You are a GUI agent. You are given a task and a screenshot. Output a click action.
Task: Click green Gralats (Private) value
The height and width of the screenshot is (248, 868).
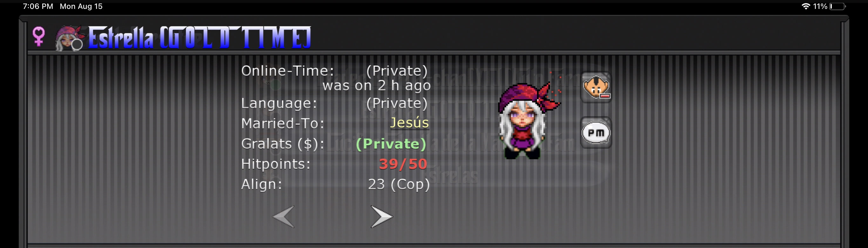391,144
